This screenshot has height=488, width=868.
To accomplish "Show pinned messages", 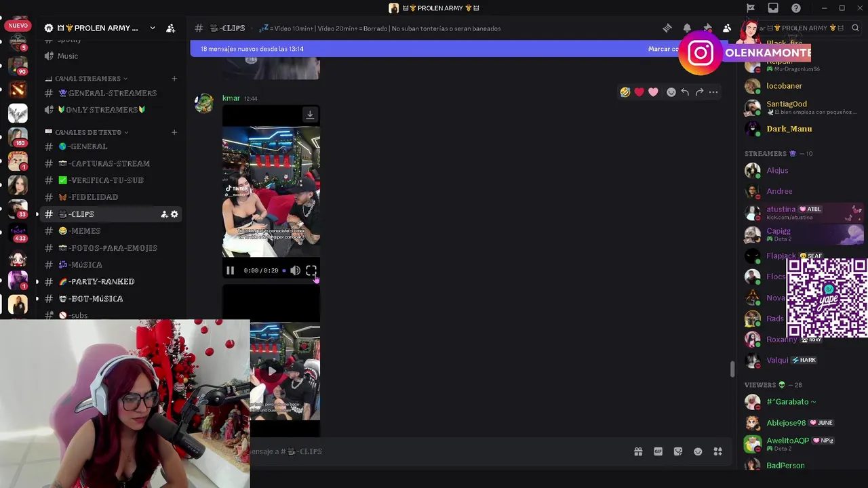I will (707, 28).
